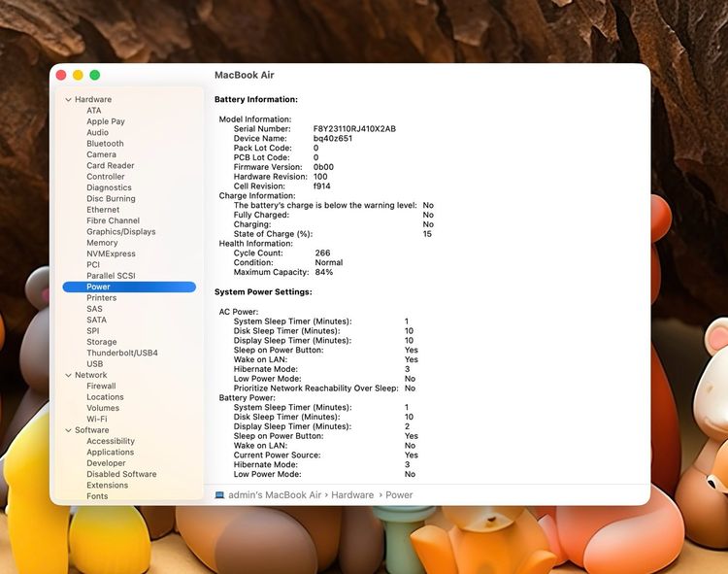This screenshot has height=574, width=728.
Task: Click the MacBook Air window title
Action: coord(245,75)
